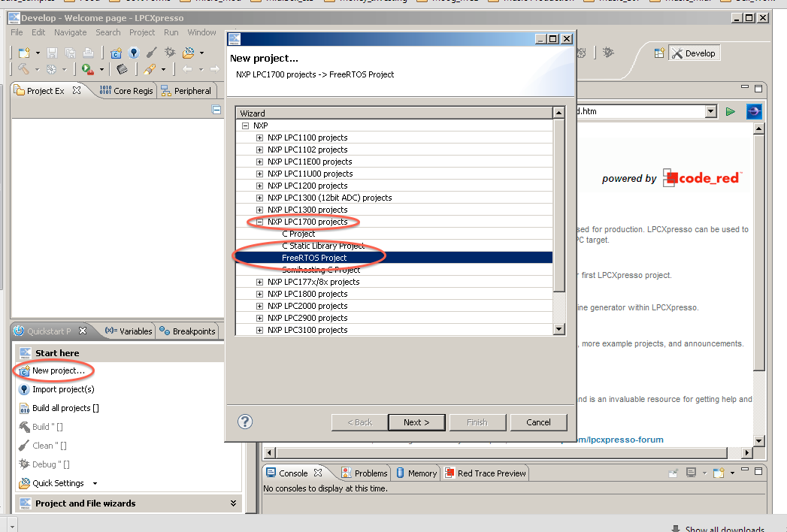Expand the NXP LPC1800 projects node
This screenshot has height=532, width=787.
259,294
